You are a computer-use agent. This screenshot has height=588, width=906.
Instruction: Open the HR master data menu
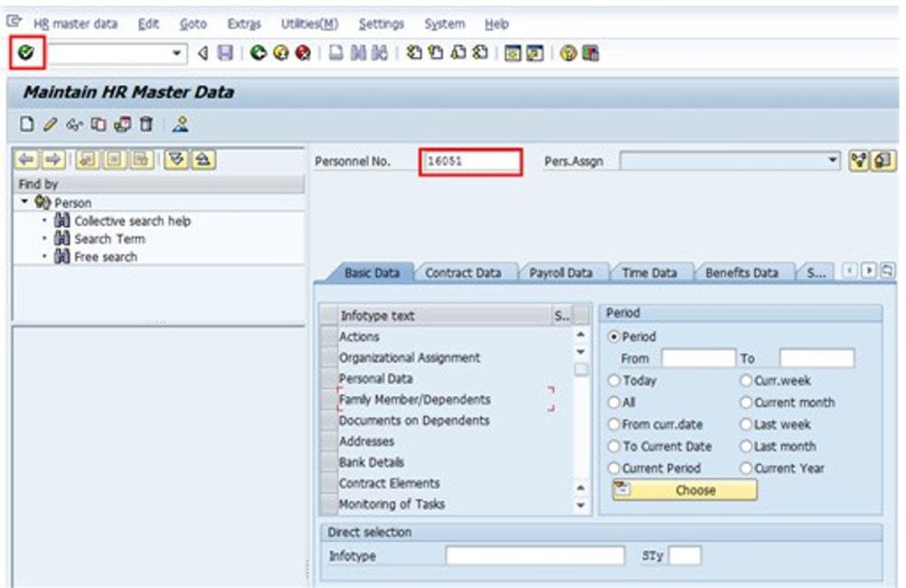[75, 24]
